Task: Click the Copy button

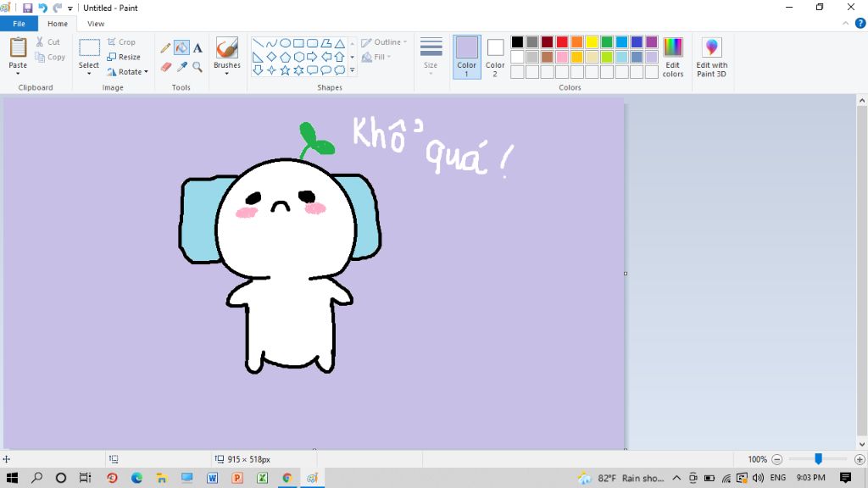Action: (x=50, y=57)
